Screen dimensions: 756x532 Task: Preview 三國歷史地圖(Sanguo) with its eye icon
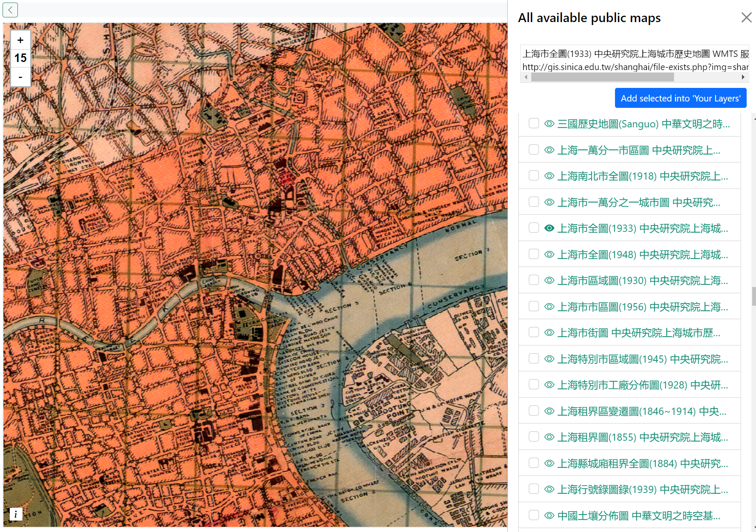click(x=549, y=124)
